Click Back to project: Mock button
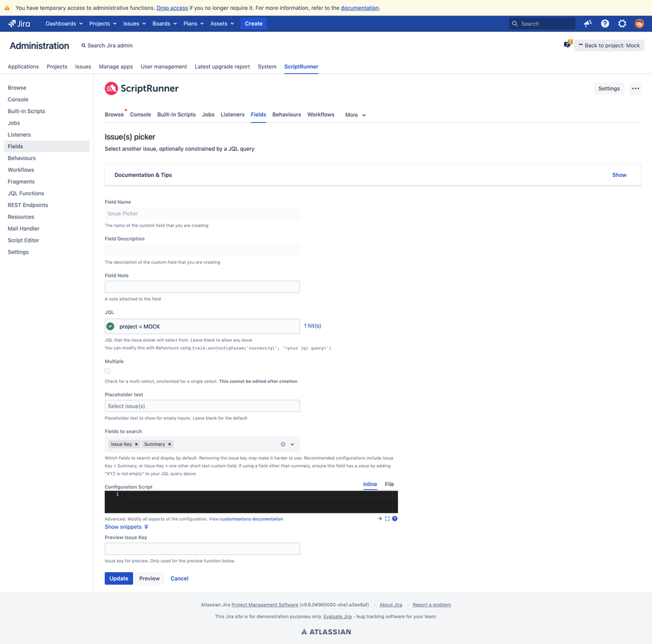 pos(609,45)
